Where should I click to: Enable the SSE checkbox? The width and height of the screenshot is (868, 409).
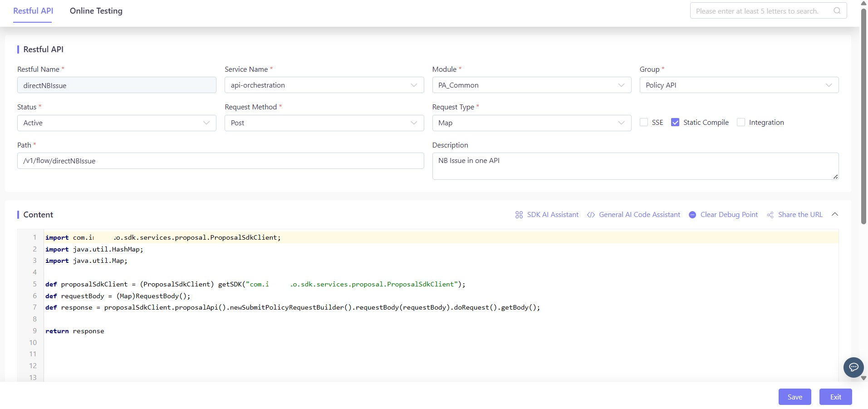(x=644, y=122)
